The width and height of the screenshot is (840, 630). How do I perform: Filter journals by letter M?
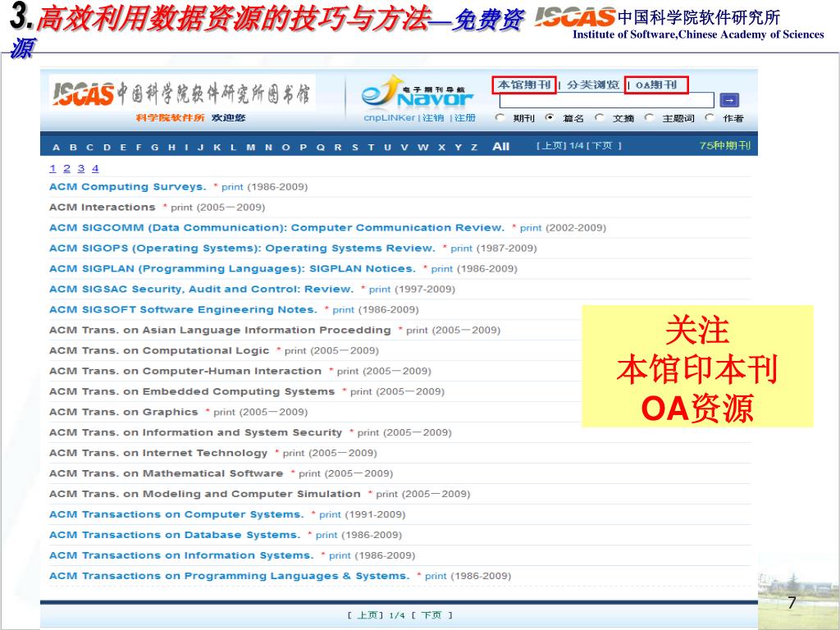tap(251, 148)
